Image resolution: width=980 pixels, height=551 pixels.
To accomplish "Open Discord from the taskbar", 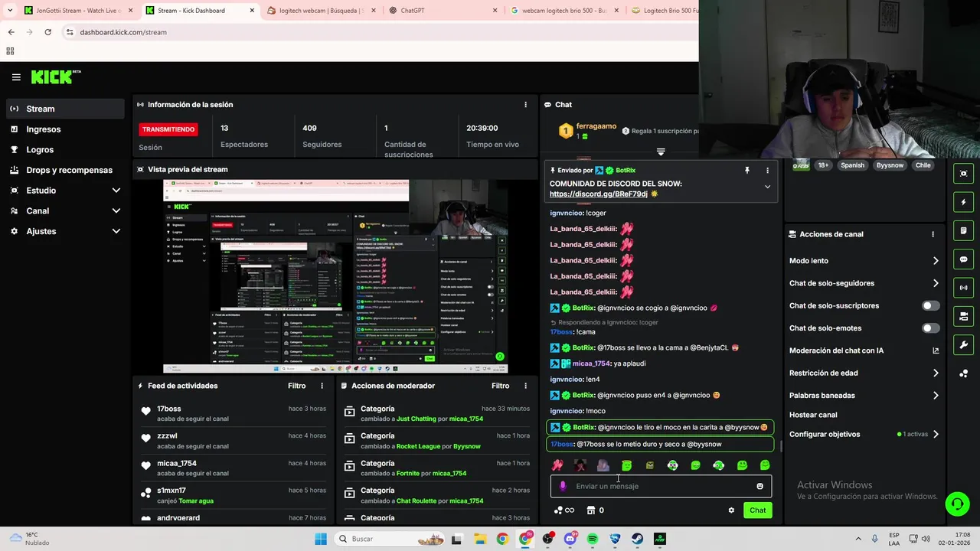I will [570, 539].
